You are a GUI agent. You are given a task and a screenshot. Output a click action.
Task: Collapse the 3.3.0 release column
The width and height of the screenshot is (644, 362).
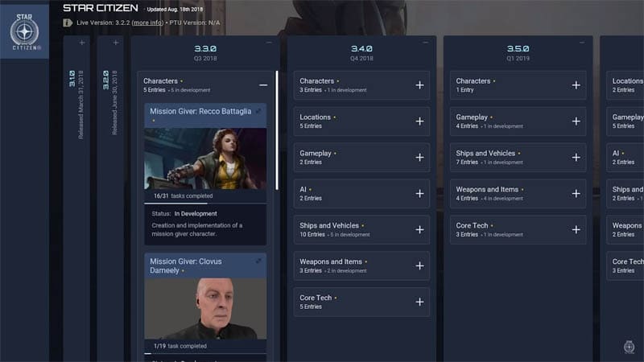tap(269, 43)
